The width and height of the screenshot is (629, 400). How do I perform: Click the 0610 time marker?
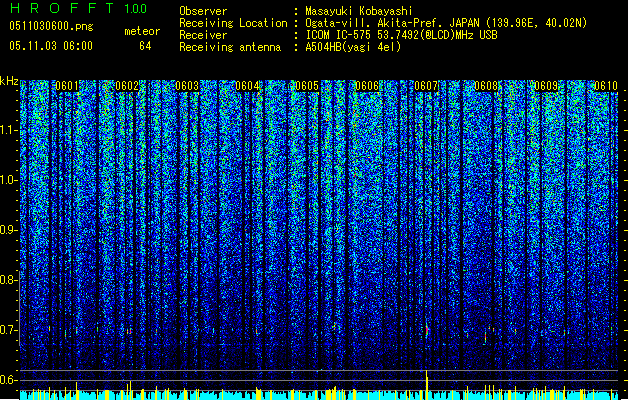click(x=606, y=86)
